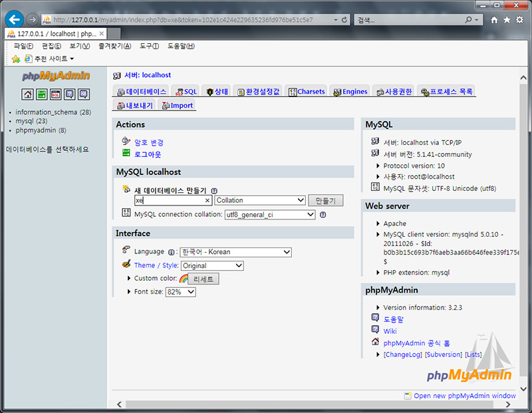Click the house icon beside phpMyAdmin 공식 홈
This screenshot has width=532, height=413.
click(x=375, y=341)
